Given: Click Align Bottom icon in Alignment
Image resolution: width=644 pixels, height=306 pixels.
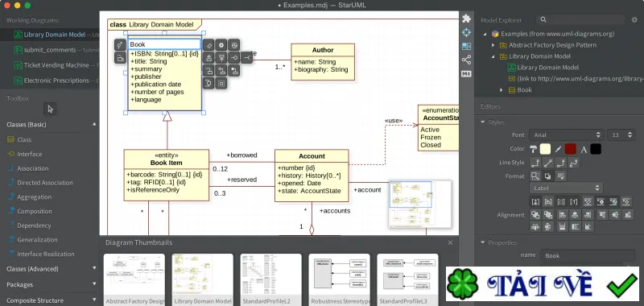Looking at the screenshot, I should [628, 214].
